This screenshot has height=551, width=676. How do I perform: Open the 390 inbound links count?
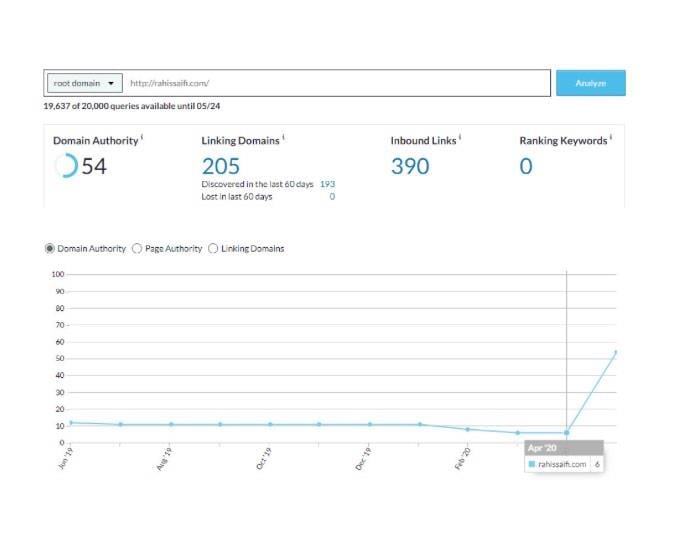[x=410, y=166]
